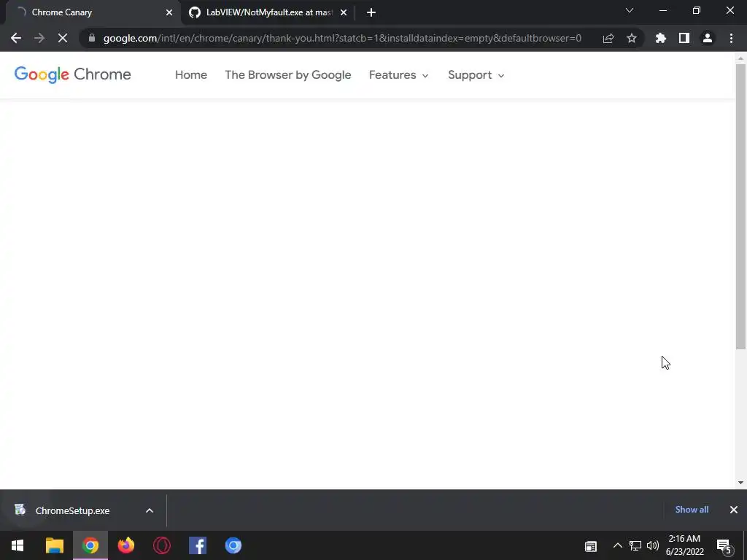The height and width of the screenshot is (560, 747).
Task: Open Chrome's three-dot menu
Action: 731,38
